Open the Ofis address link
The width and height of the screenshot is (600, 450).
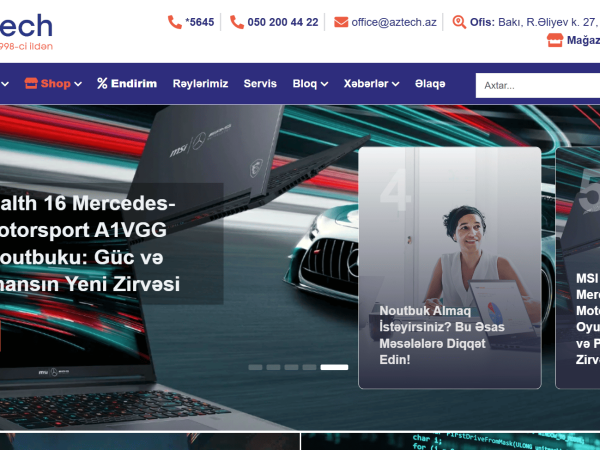point(535,22)
